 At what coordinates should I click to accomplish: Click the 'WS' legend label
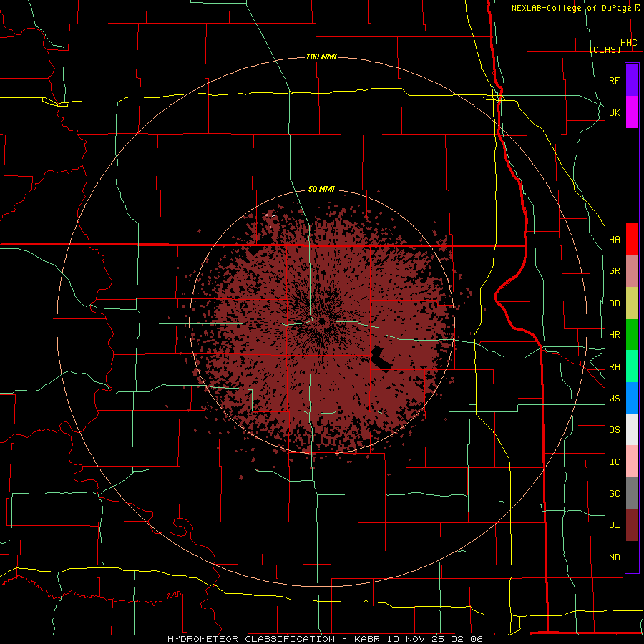614,399
